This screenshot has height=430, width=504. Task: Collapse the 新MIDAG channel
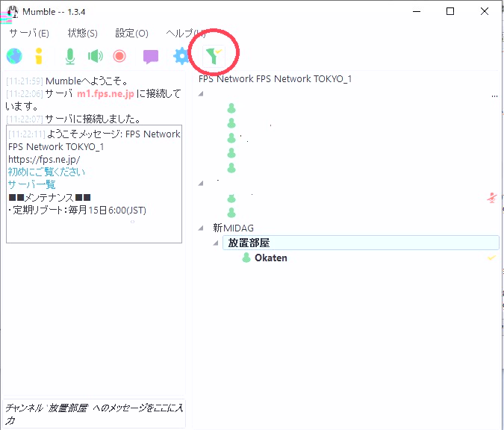click(201, 228)
